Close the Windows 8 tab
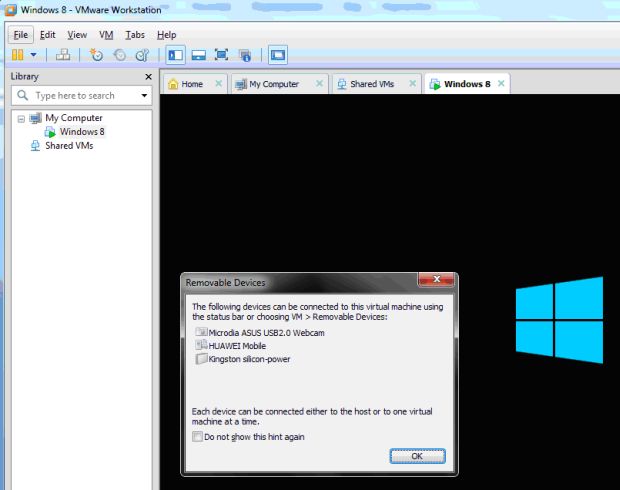Viewport: 620px width, 490px height. [501, 83]
